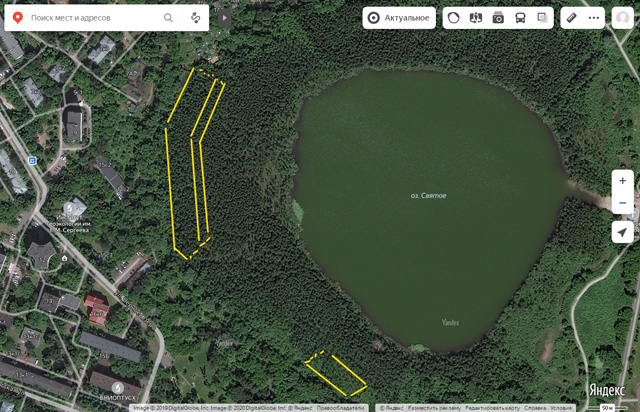Expand the collapsed side panel arrow

pyautogui.click(x=224, y=18)
